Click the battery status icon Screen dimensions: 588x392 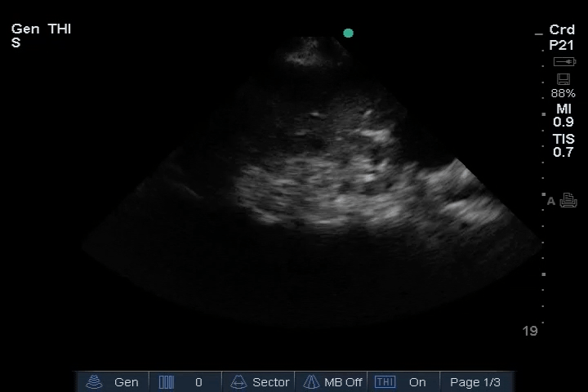coord(563,62)
